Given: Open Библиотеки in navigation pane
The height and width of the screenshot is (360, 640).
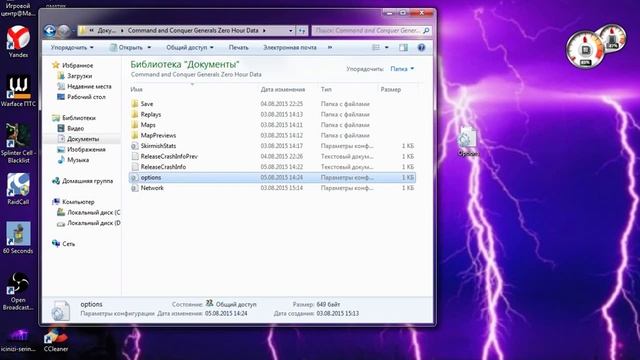Looking at the screenshot, I should click(x=79, y=118).
